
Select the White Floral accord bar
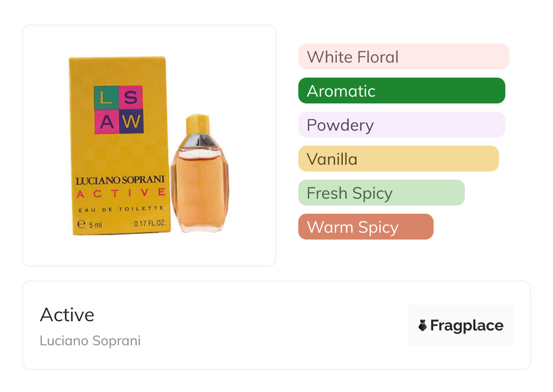click(x=404, y=57)
